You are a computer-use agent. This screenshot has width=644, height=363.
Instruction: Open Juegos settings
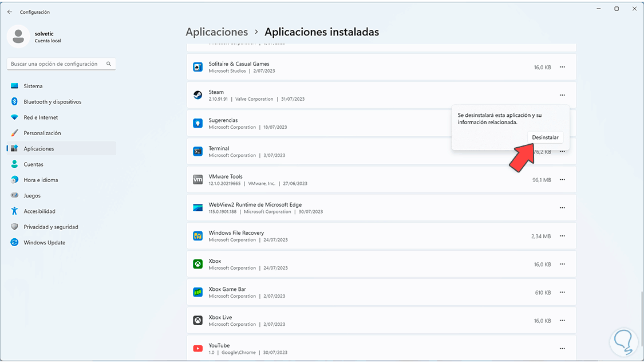[x=61, y=195]
